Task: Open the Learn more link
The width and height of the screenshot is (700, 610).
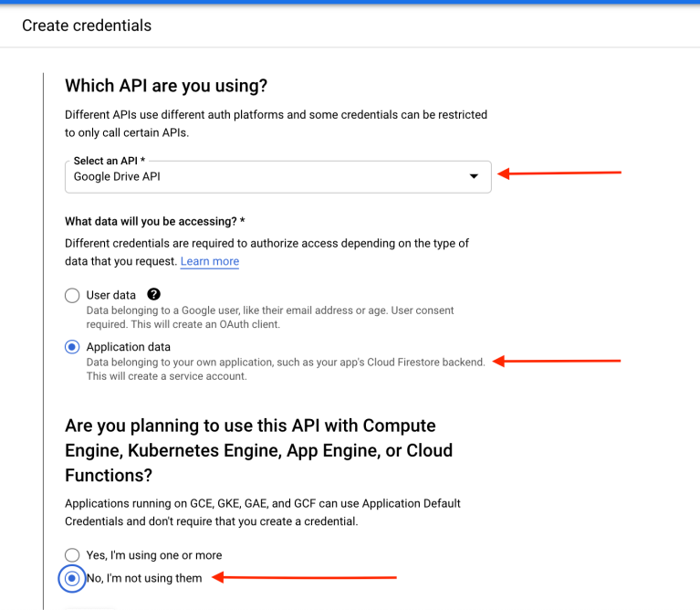Action: 210,261
